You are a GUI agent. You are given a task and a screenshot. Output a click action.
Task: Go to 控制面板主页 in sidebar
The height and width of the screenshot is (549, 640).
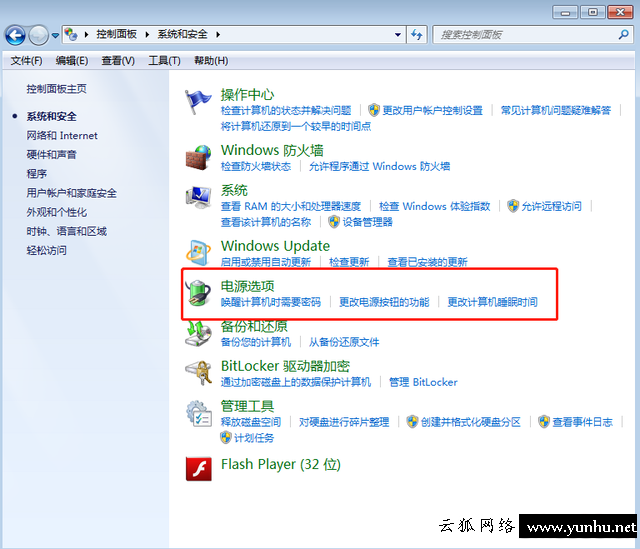coord(56,89)
